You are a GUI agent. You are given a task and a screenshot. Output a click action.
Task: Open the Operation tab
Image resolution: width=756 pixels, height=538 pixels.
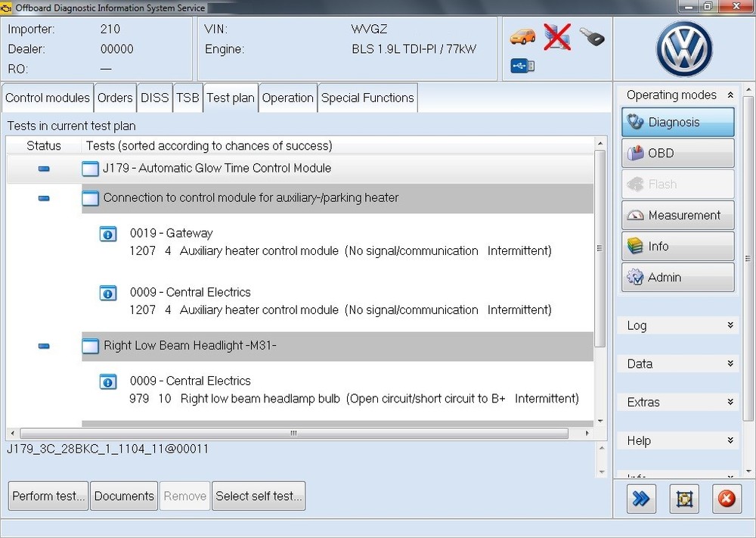point(288,98)
